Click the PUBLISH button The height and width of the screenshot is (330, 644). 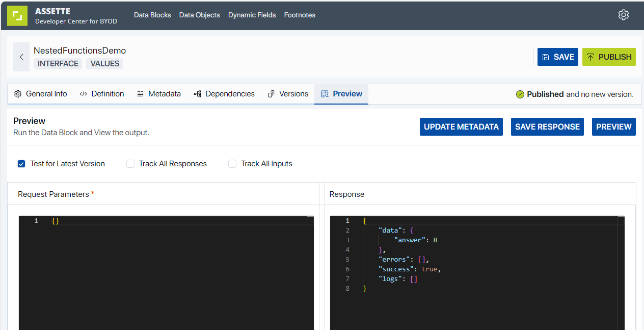pos(609,57)
